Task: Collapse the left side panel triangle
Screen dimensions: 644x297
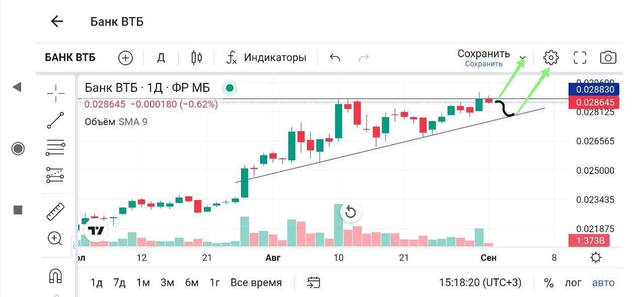Action: [x=17, y=87]
